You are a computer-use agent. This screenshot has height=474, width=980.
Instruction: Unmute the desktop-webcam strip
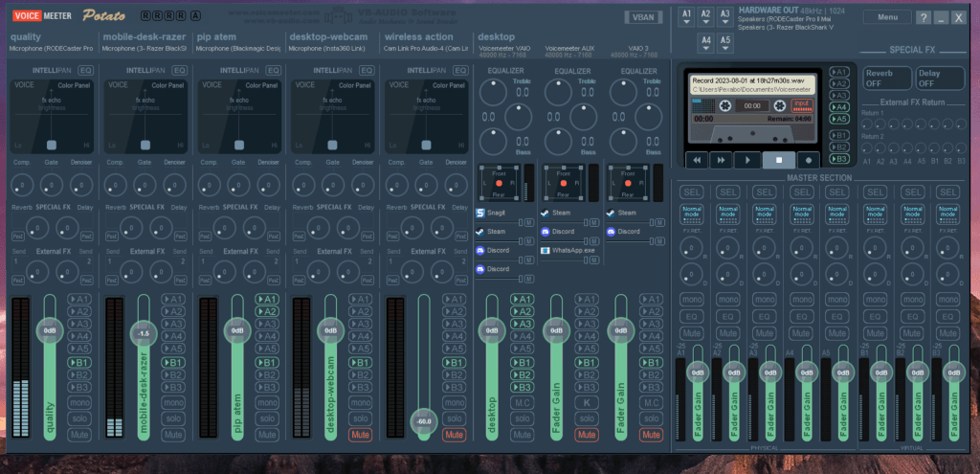361,435
